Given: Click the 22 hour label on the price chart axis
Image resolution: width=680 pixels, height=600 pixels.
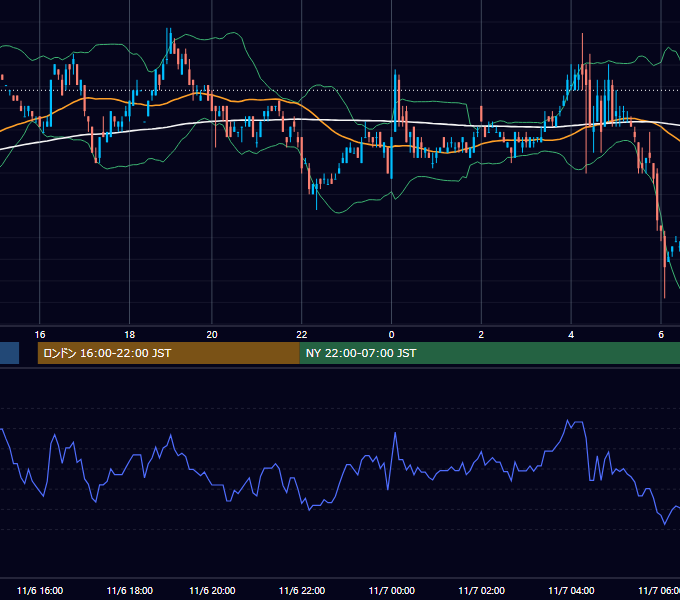Looking at the screenshot, I should [x=302, y=335].
